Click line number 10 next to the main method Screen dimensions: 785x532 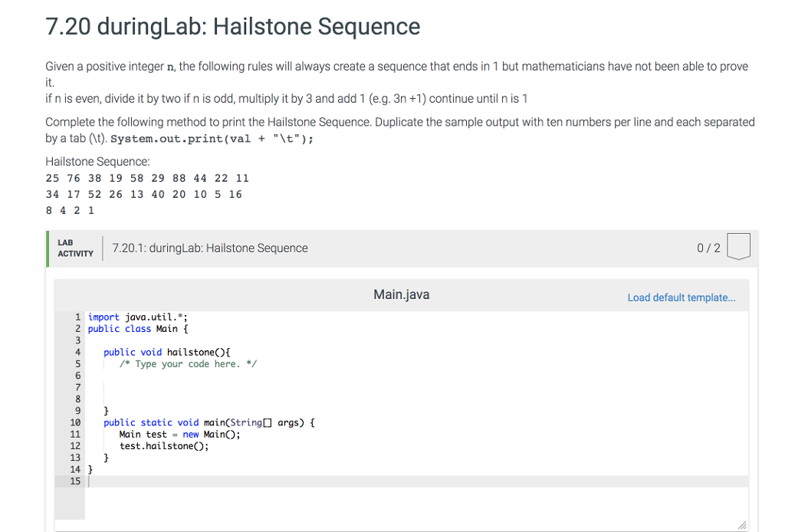(75, 422)
